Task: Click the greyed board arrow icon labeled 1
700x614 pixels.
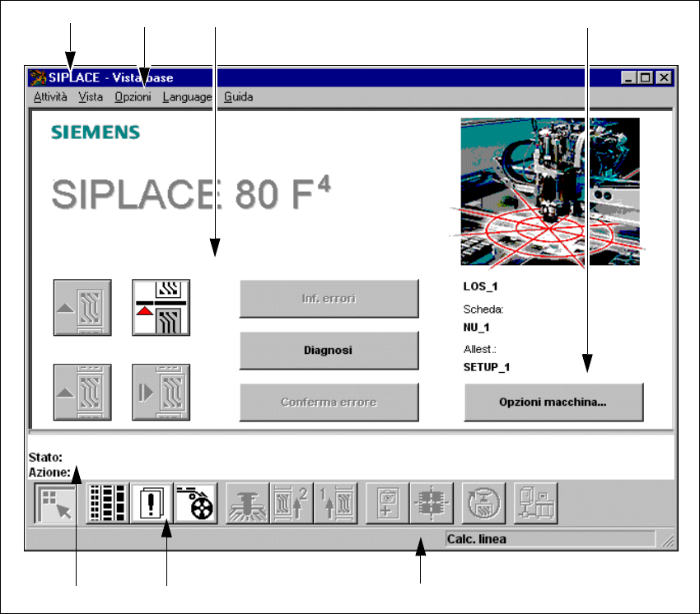Action: tap(336, 504)
